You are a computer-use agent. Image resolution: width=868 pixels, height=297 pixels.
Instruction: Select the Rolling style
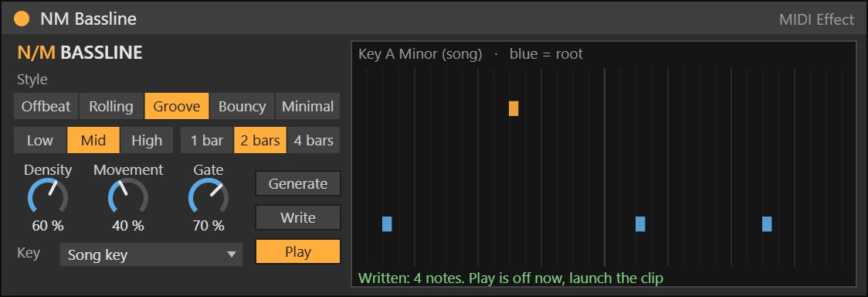pyautogui.click(x=111, y=107)
